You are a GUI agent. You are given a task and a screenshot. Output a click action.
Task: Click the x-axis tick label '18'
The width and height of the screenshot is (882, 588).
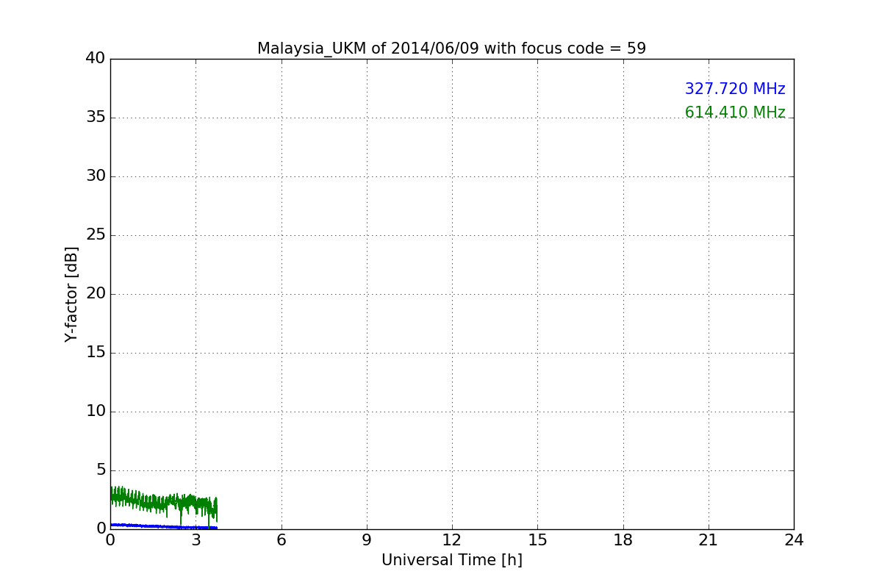click(x=623, y=540)
